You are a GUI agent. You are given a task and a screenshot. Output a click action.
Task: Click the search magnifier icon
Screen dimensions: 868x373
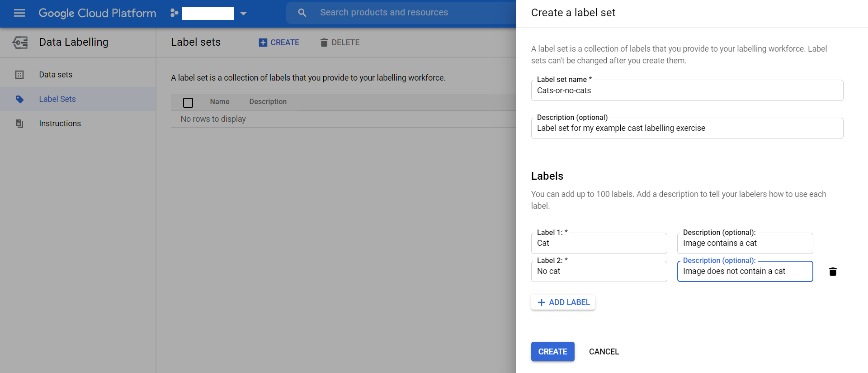(302, 13)
